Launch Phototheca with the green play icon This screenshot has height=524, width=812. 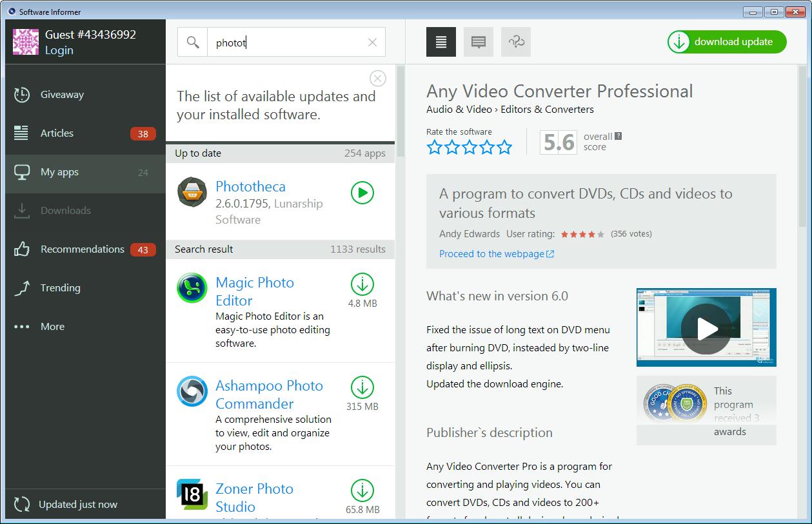tap(362, 193)
